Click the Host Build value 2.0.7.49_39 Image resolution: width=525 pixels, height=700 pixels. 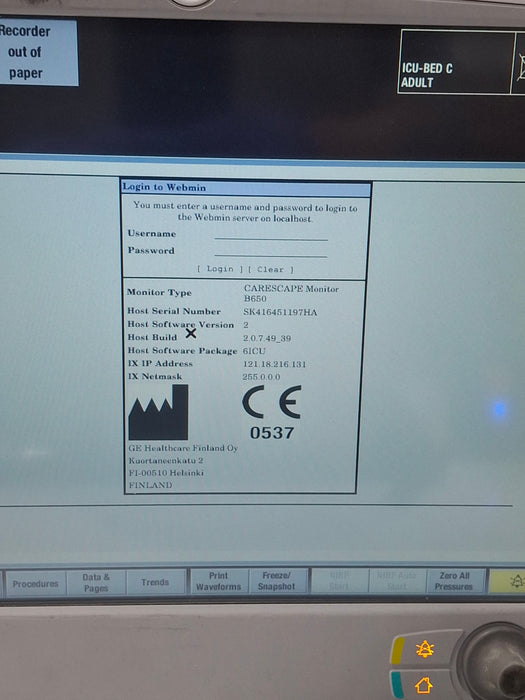click(267, 338)
